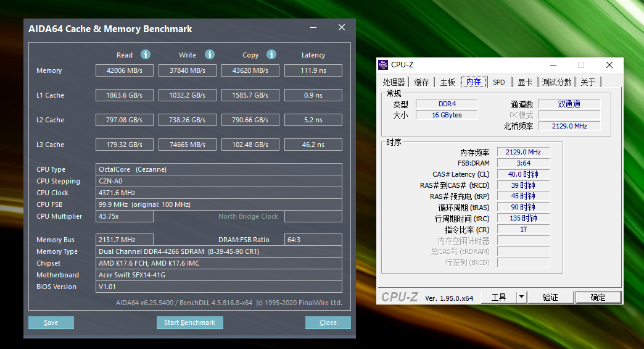The image size is (644, 349).
Task: Click the Write info icon
Action: (210, 54)
